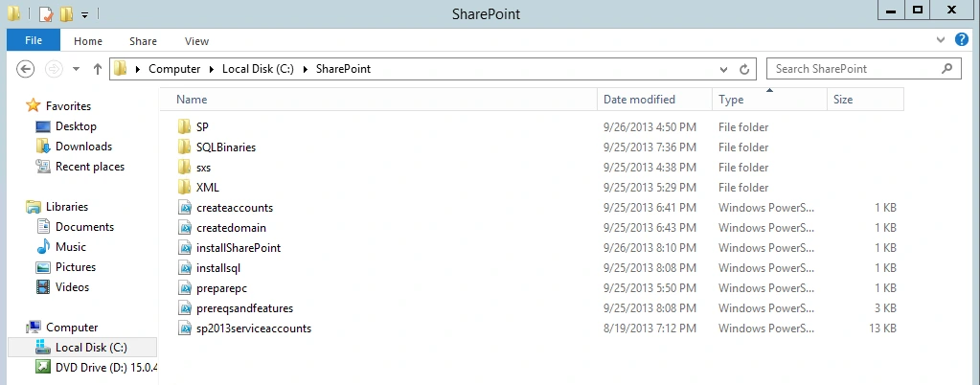Switch to the Home ribbon tab

(x=87, y=41)
